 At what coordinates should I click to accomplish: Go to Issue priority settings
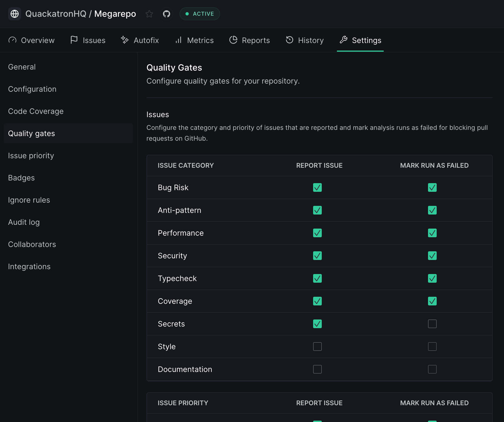pyautogui.click(x=31, y=156)
